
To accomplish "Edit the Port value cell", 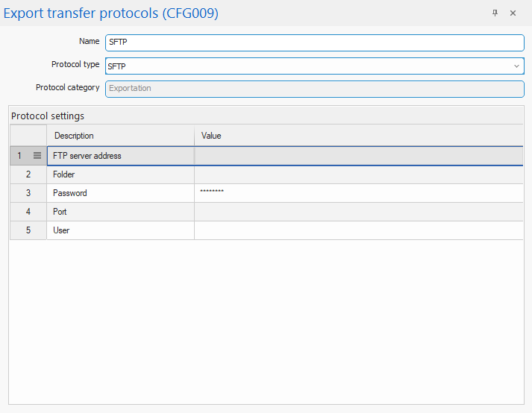I will [x=358, y=212].
